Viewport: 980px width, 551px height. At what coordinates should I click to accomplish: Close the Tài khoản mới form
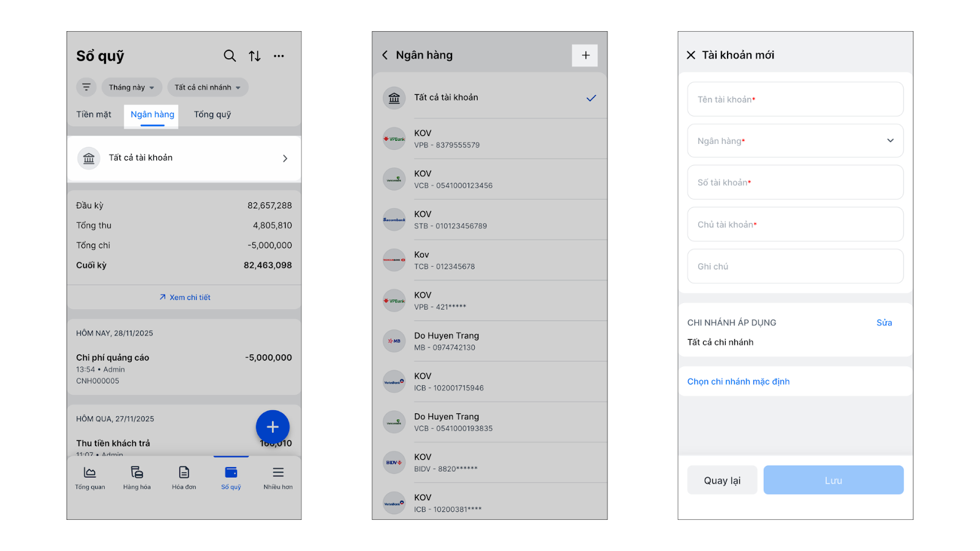[691, 55]
